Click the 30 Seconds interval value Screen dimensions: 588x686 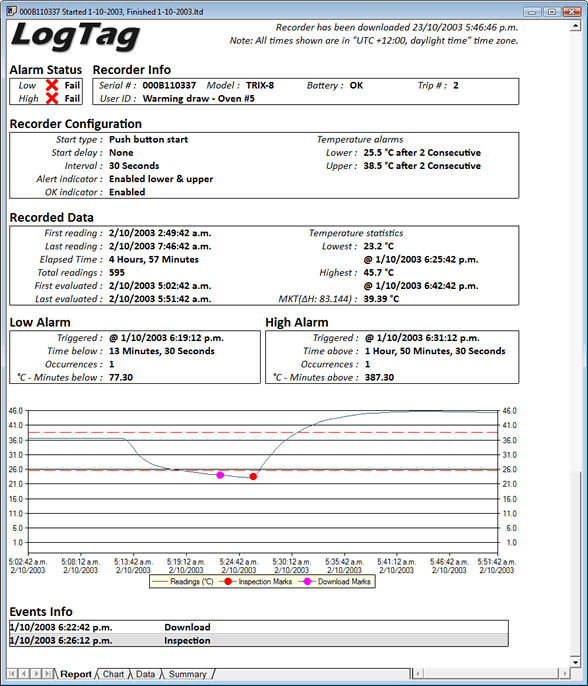click(134, 166)
